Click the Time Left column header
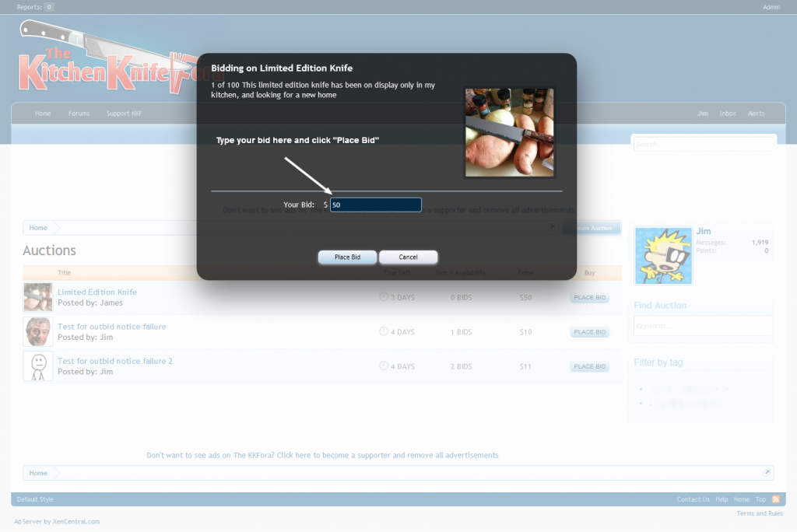The height and width of the screenshot is (532, 797). 396,273
